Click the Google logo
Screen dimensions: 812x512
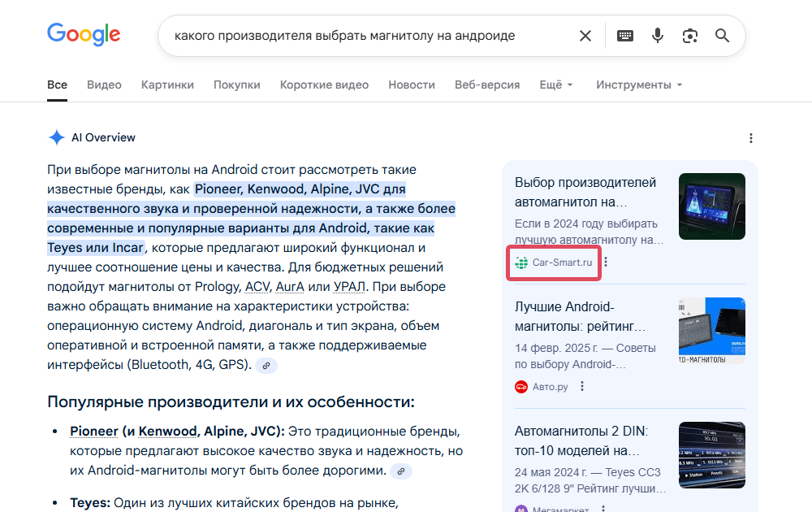click(84, 35)
